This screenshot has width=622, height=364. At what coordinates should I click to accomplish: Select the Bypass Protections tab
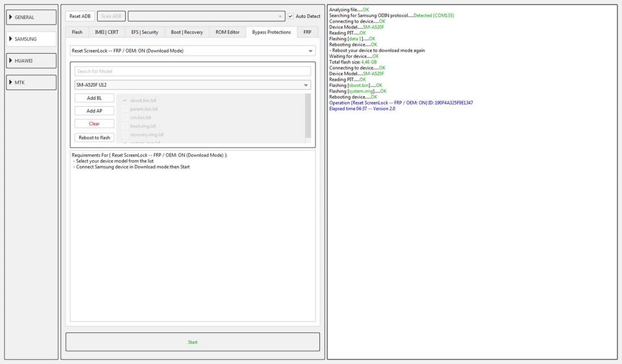pos(271,32)
